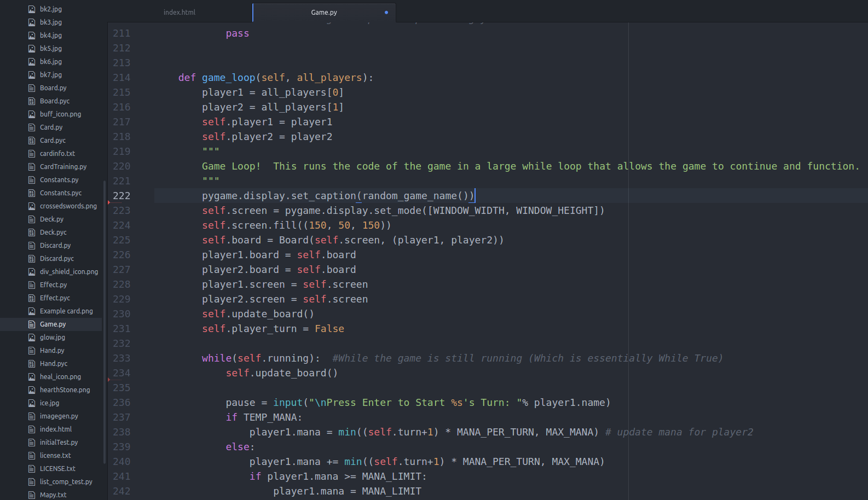Screen dimensions: 868x500
Task: Select Game.py in the file tree
Action: (53, 324)
